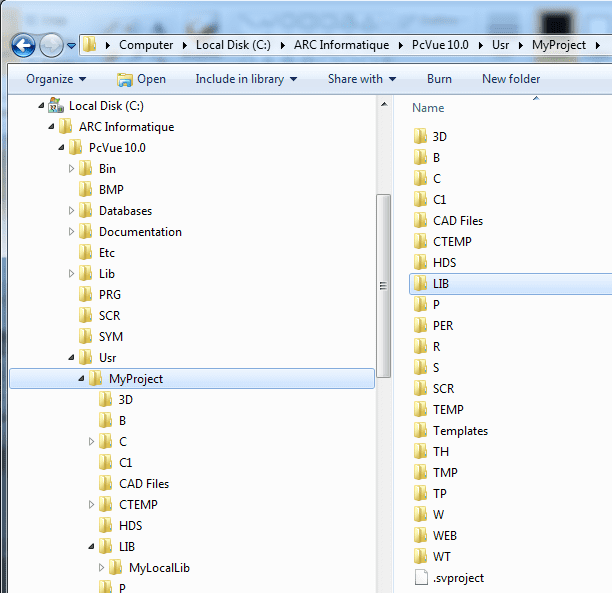This screenshot has height=593, width=612.
Task: Select the Documentation folder in navigation tree
Action: (x=140, y=232)
